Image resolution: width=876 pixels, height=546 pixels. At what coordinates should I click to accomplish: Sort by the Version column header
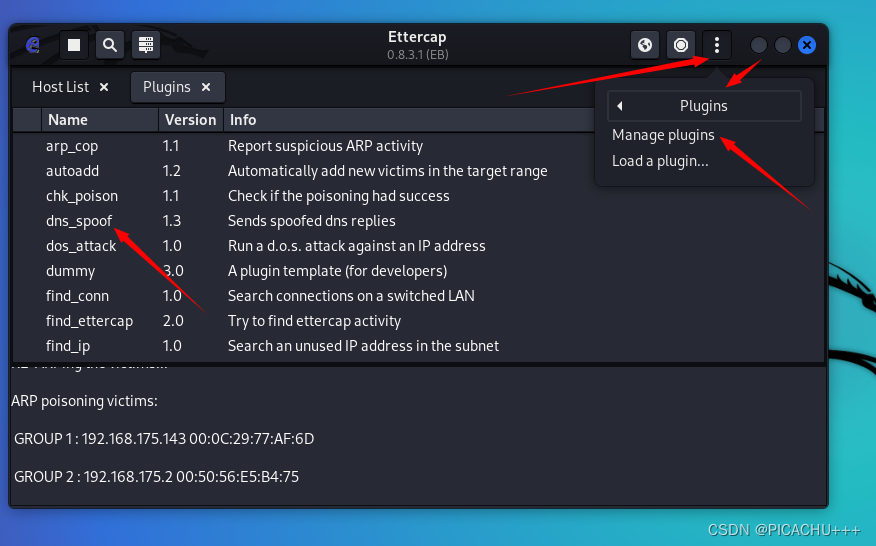tap(190, 120)
